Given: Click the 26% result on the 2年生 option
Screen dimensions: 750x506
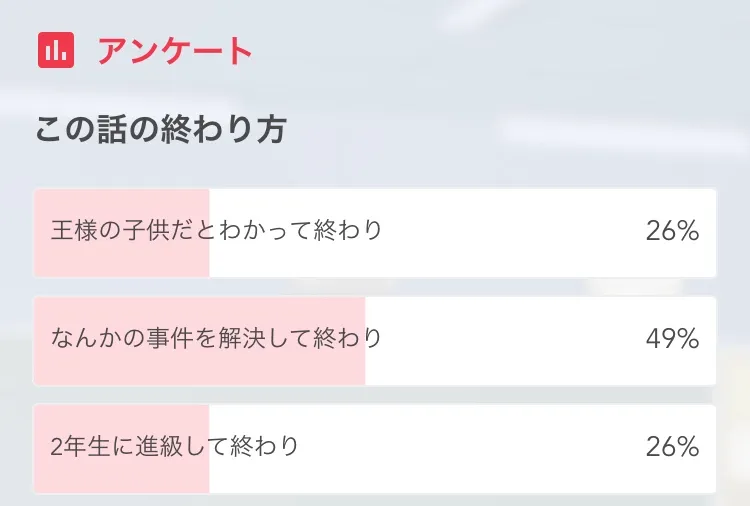Looking at the screenshot, I should [x=671, y=447].
